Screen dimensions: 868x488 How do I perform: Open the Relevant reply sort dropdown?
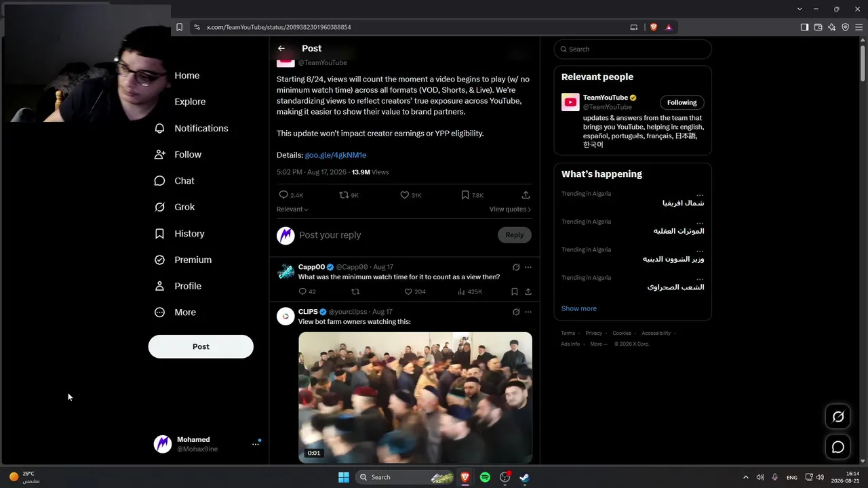(x=292, y=209)
